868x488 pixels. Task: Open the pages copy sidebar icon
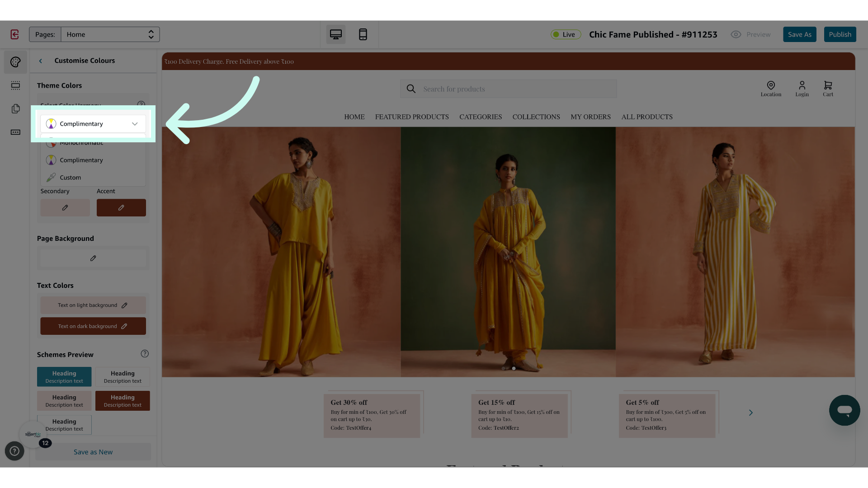click(x=15, y=109)
